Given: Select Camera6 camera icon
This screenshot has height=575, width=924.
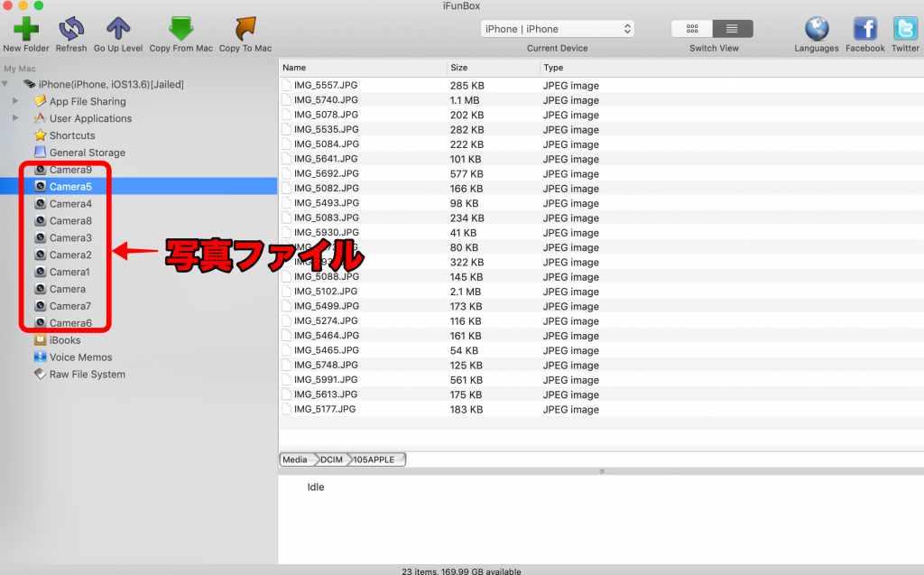Looking at the screenshot, I should [40, 323].
